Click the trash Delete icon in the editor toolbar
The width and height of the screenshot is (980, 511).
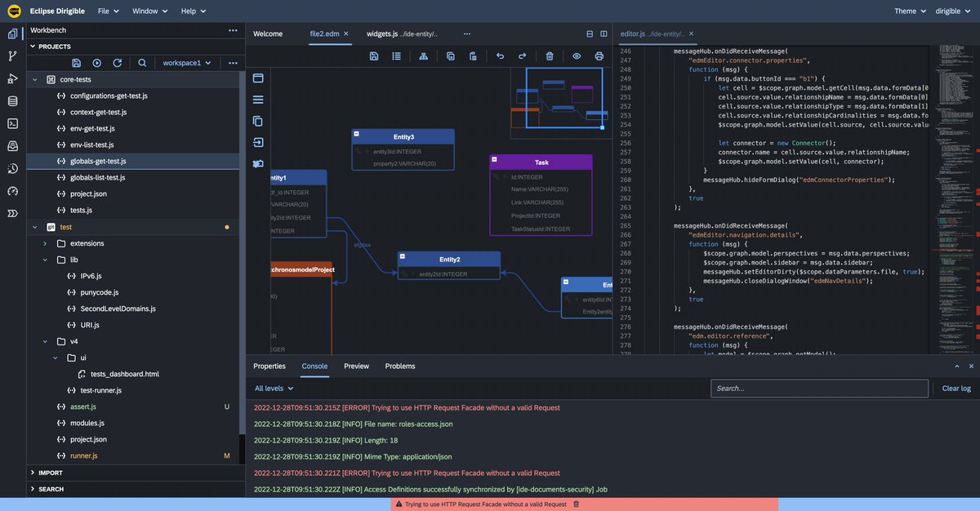click(x=550, y=56)
